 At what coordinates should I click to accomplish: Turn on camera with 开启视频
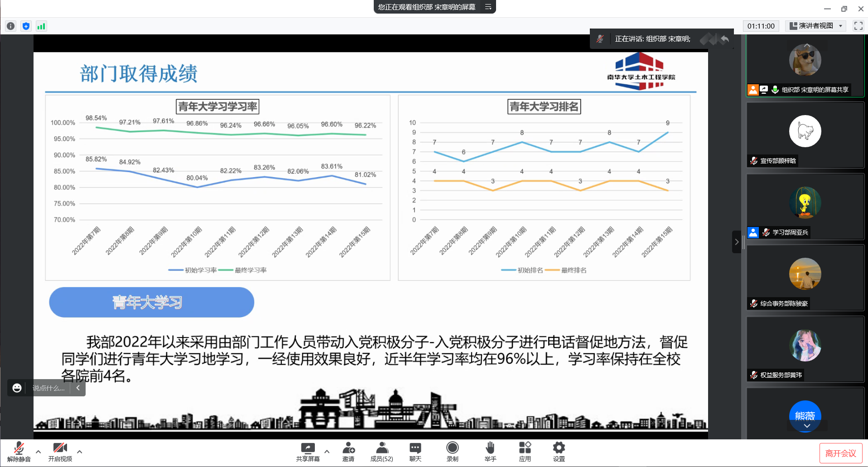[x=60, y=452]
